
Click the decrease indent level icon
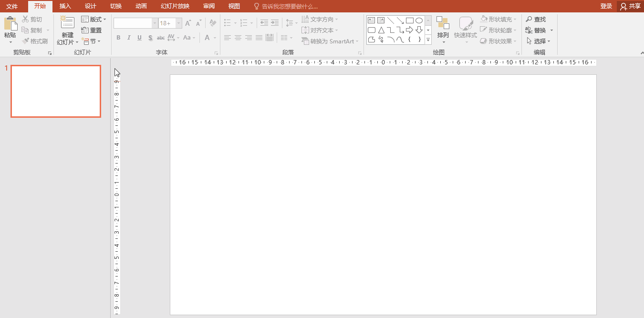264,22
